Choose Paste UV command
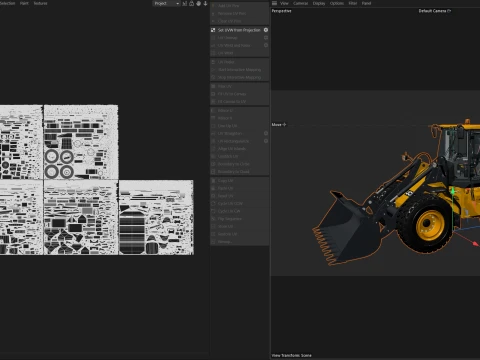This screenshot has height=360, width=480. tap(239, 188)
